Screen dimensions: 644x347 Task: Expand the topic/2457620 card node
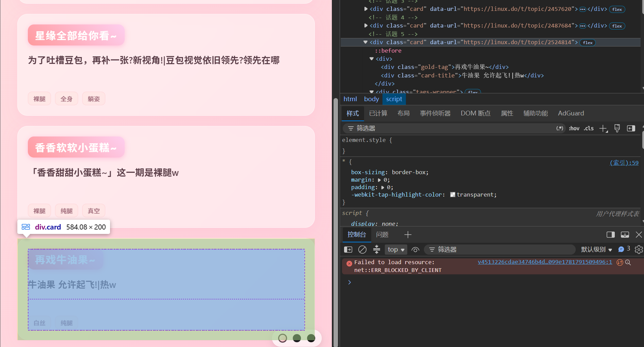point(366,9)
